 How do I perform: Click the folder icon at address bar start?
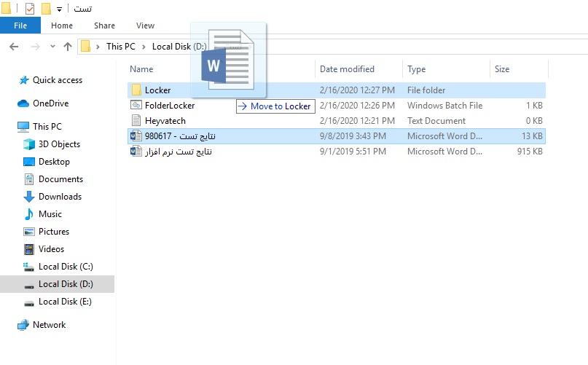85,47
